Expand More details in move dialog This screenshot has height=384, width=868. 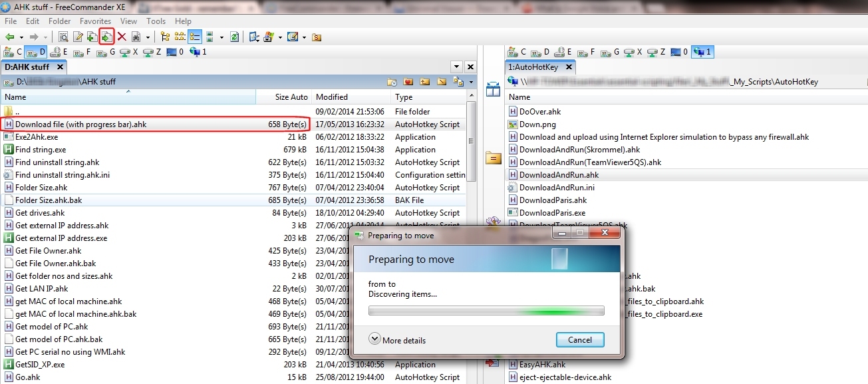click(375, 339)
